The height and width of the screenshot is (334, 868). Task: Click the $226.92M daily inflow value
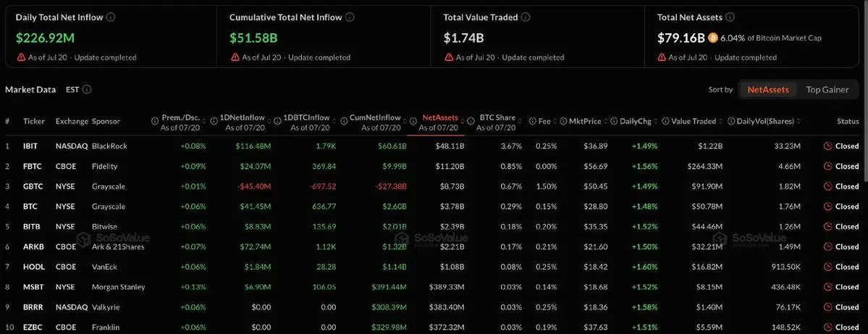pos(45,38)
